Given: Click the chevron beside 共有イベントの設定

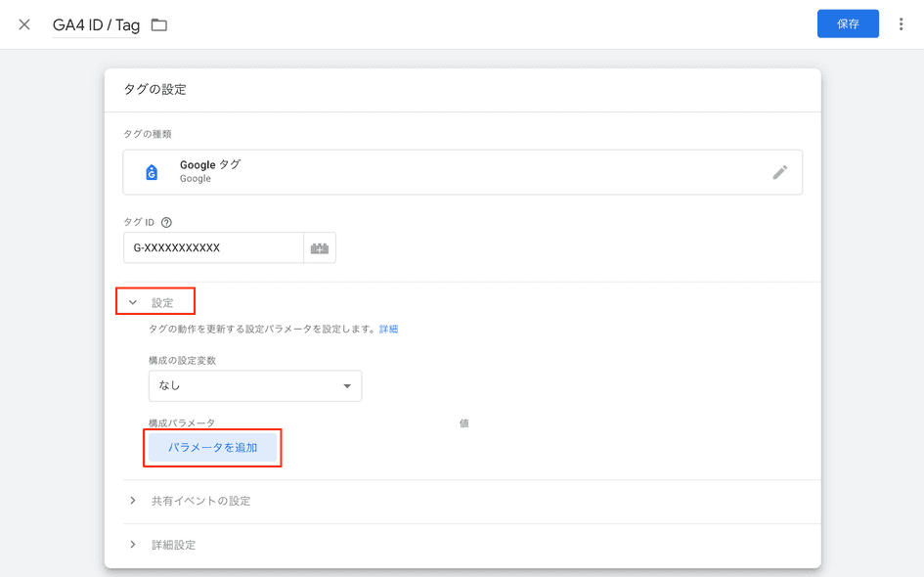Looking at the screenshot, I should click(133, 500).
